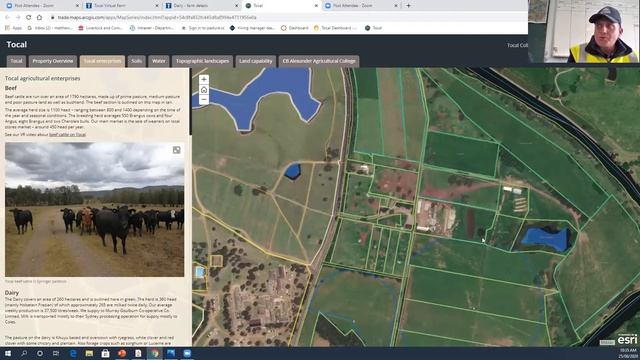Click the beef cattle photo

click(x=94, y=209)
